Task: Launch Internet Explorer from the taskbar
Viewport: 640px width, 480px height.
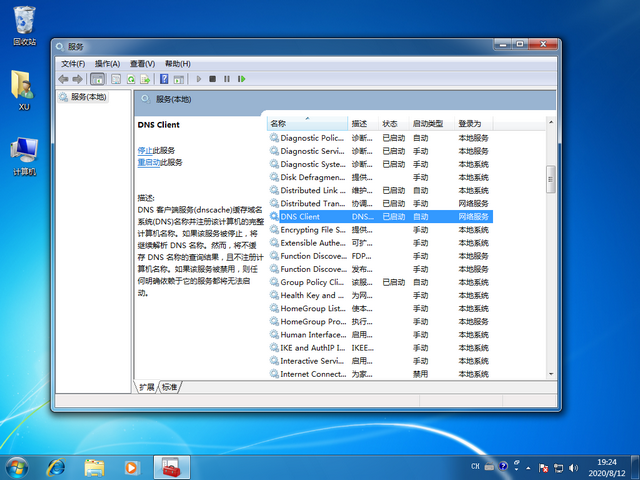Action: pos(56,467)
